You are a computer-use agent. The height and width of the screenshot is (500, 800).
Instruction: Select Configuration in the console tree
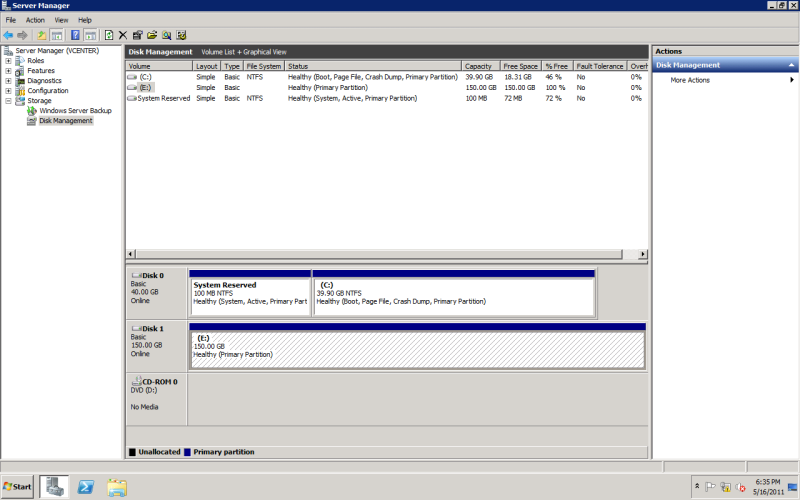click(47, 90)
